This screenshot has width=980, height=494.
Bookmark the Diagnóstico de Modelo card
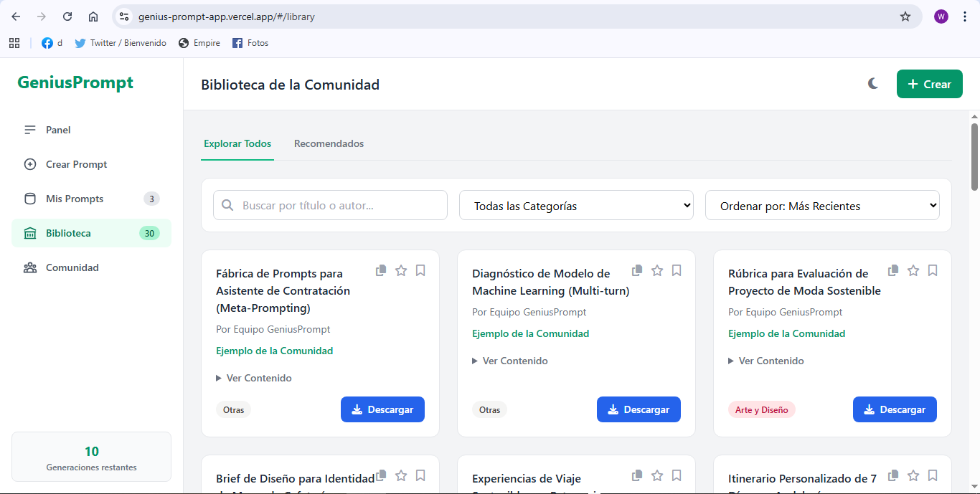tap(677, 270)
